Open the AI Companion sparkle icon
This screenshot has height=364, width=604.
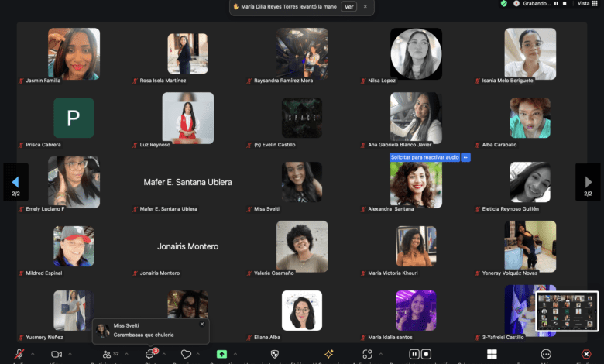(328, 354)
